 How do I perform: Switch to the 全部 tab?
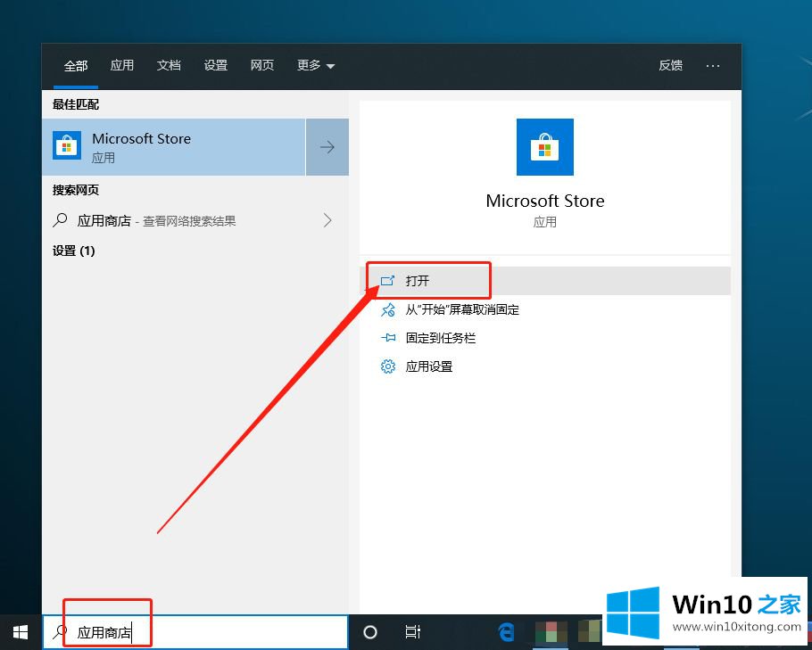(x=76, y=66)
